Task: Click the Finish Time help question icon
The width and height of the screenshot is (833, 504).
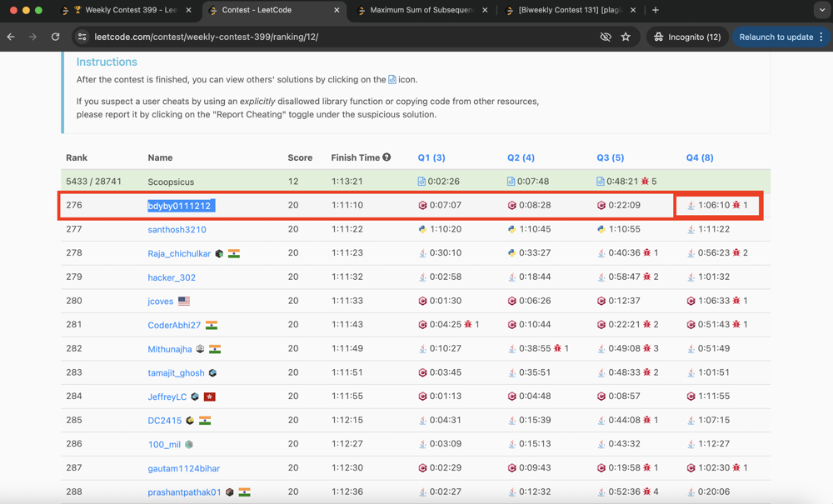Action: click(x=387, y=157)
